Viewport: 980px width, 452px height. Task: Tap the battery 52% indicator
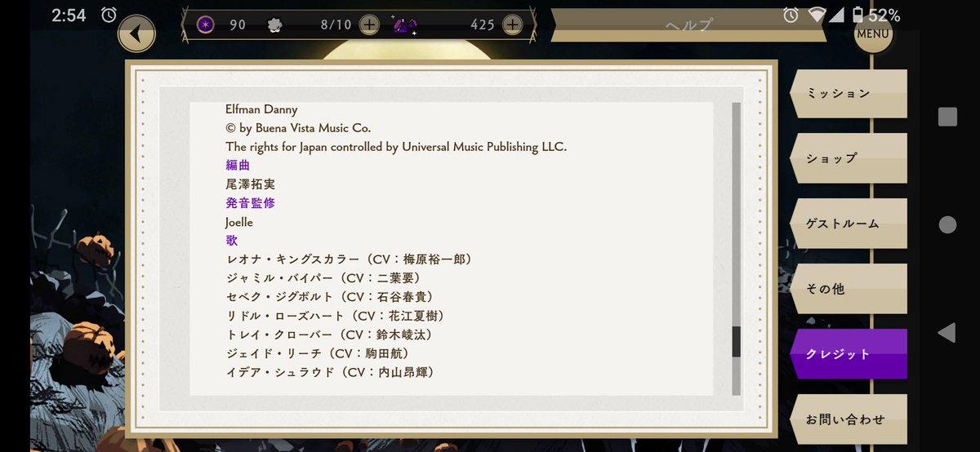(875, 15)
